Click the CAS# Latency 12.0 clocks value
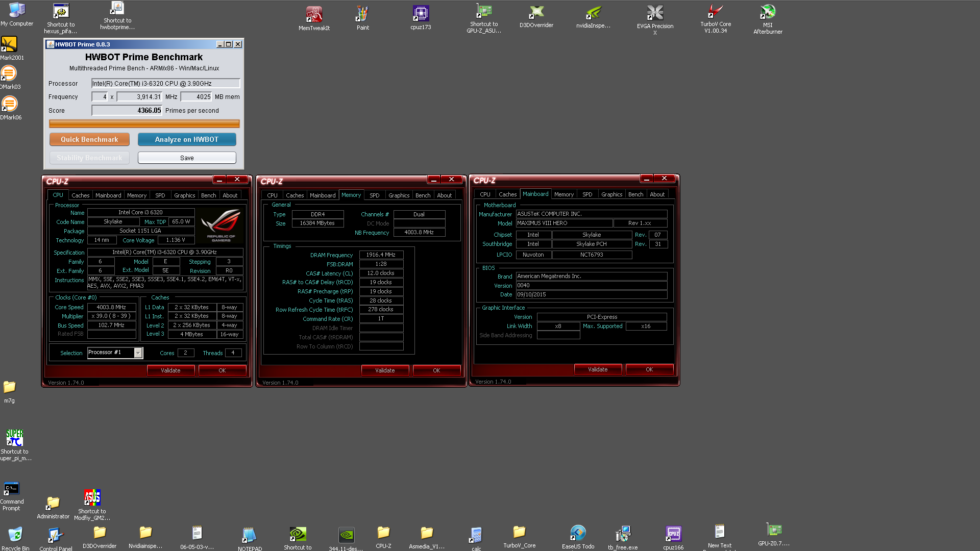The image size is (980, 551). (x=381, y=273)
